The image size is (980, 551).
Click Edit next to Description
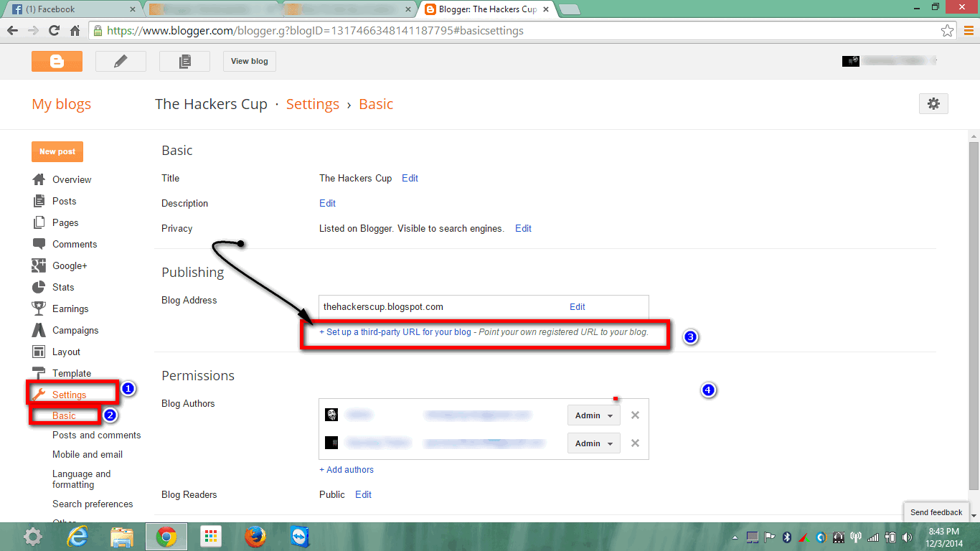point(327,203)
